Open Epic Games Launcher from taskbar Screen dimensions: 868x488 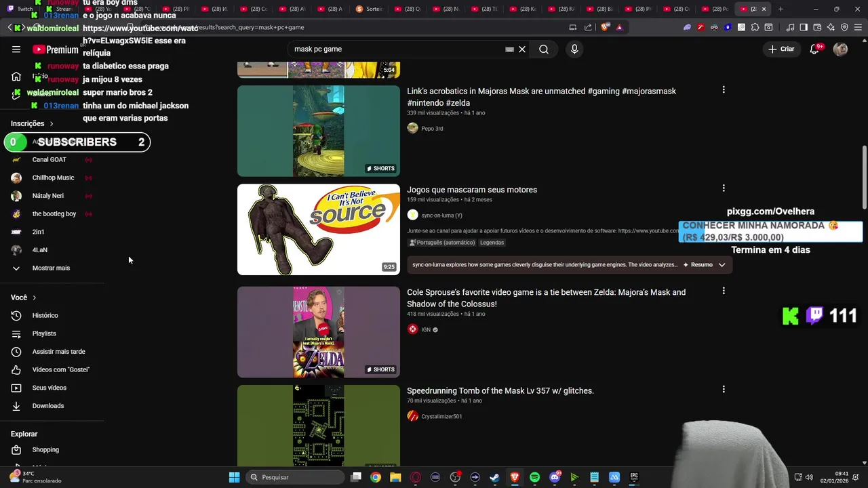pos(634,477)
